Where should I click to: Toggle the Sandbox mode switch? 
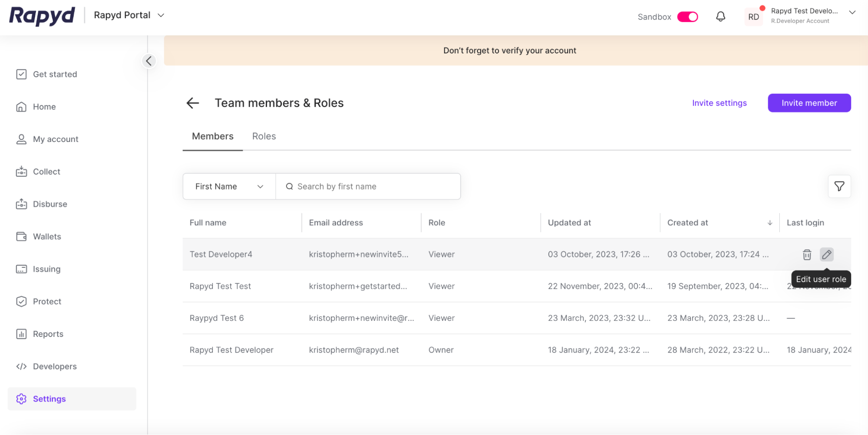pyautogui.click(x=687, y=16)
